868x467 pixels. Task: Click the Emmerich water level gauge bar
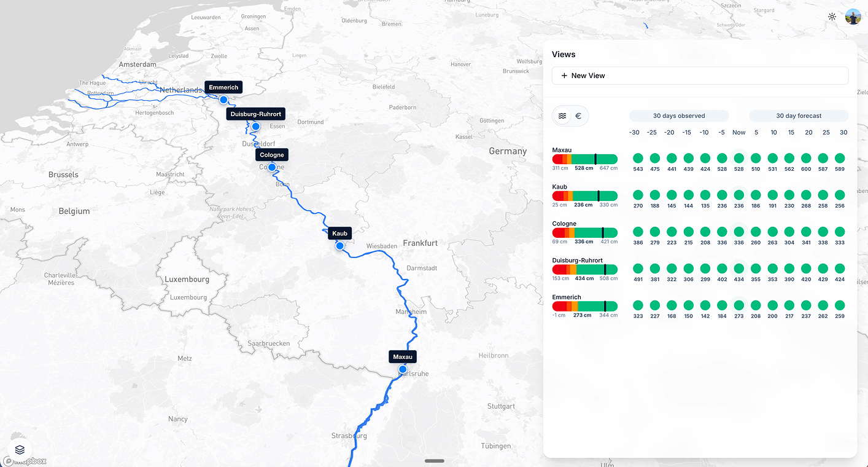coord(584,306)
